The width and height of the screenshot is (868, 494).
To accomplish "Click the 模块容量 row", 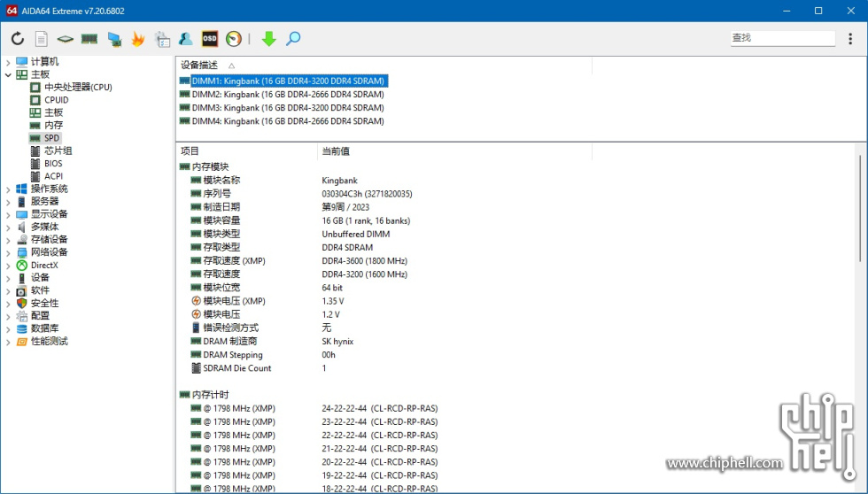I will pyautogui.click(x=300, y=220).
